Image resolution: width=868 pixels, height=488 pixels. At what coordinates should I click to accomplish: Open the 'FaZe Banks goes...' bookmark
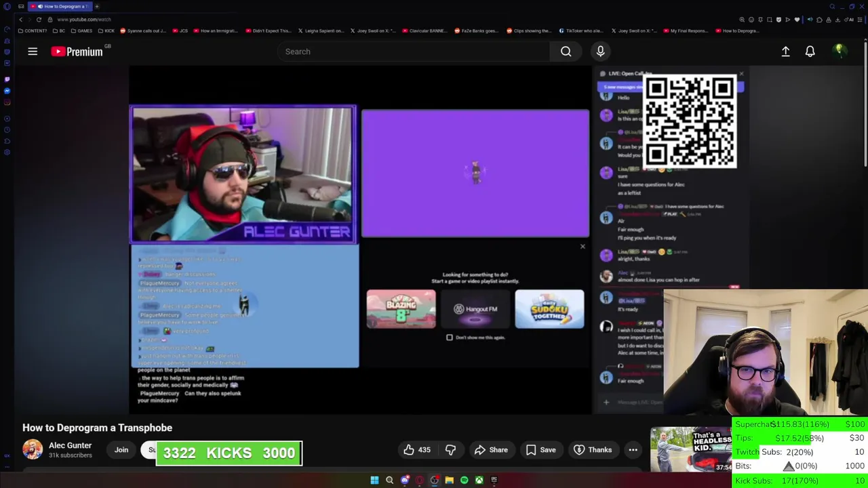(x=477, y=30)
